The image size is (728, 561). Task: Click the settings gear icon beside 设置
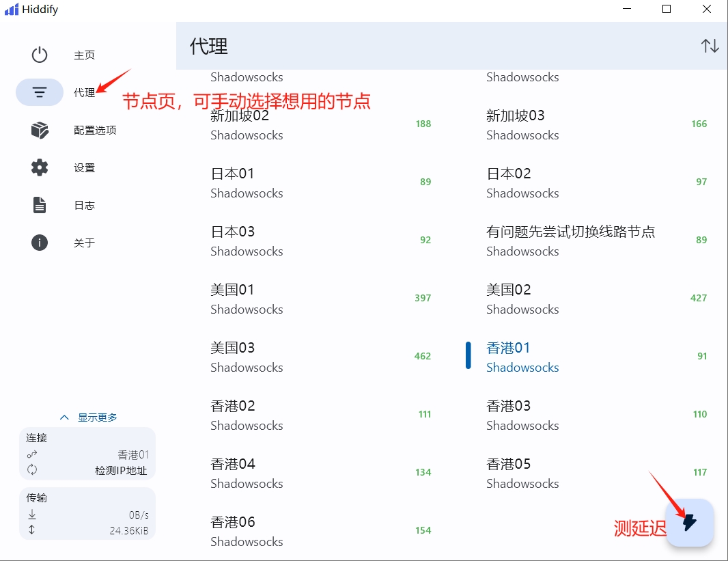[39, 167]
